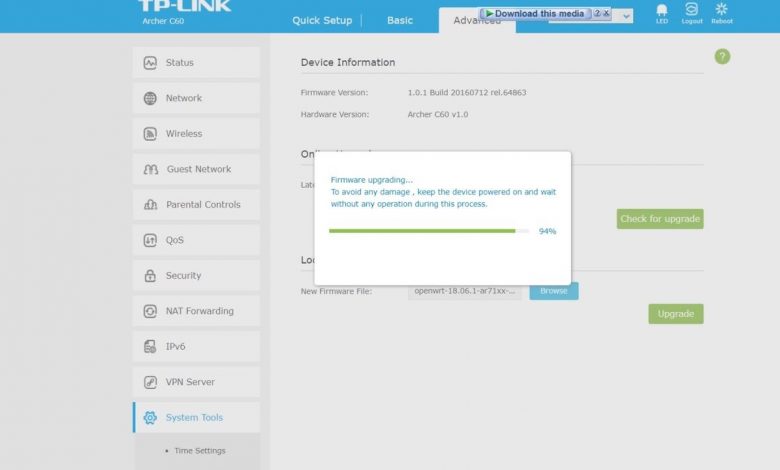Open the Quick Setup tab

coord(322,20)
